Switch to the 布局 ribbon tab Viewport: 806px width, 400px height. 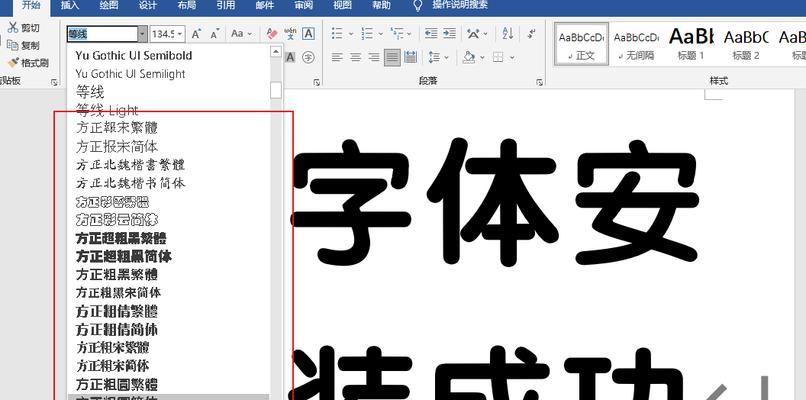pyautogui.click(x=187, y=6)
